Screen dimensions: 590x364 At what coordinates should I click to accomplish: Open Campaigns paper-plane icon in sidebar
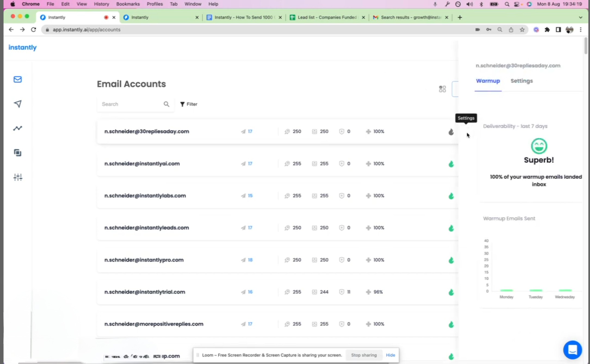18,104
